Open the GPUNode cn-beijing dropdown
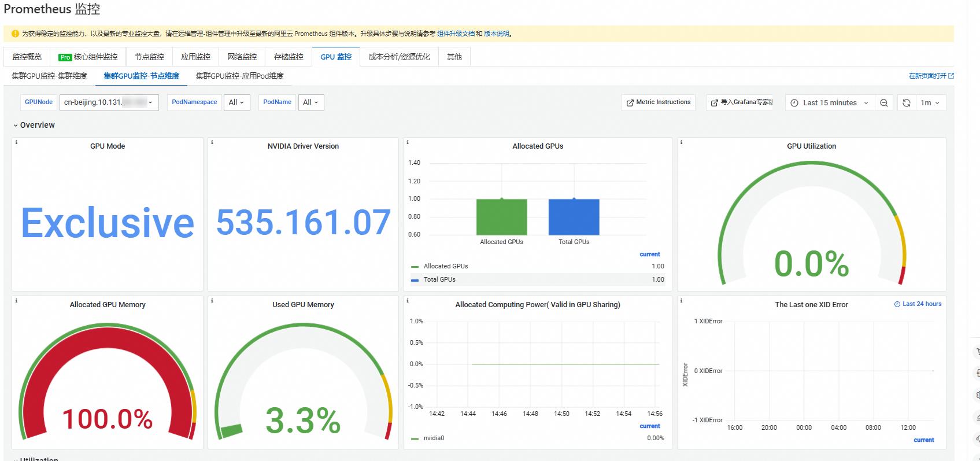 click(x=109, y=102)
